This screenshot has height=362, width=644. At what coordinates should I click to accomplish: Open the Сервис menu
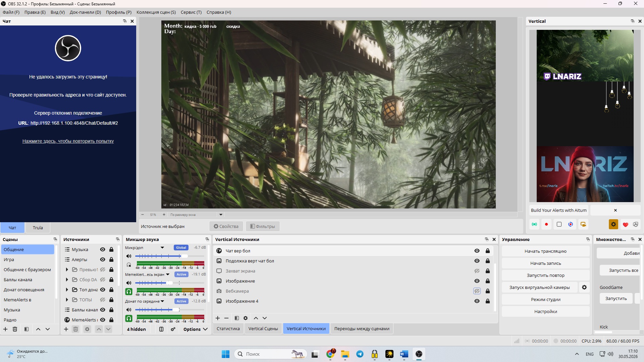point(191,12)
